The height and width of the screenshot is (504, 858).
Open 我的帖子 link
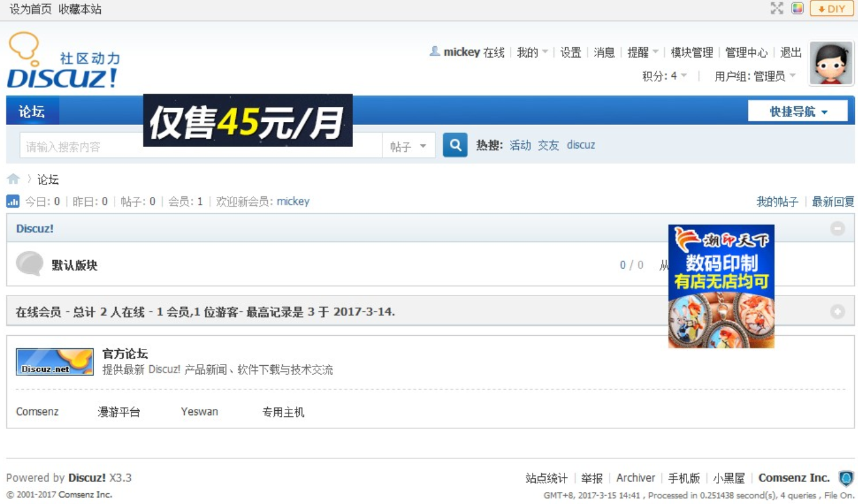777,201
